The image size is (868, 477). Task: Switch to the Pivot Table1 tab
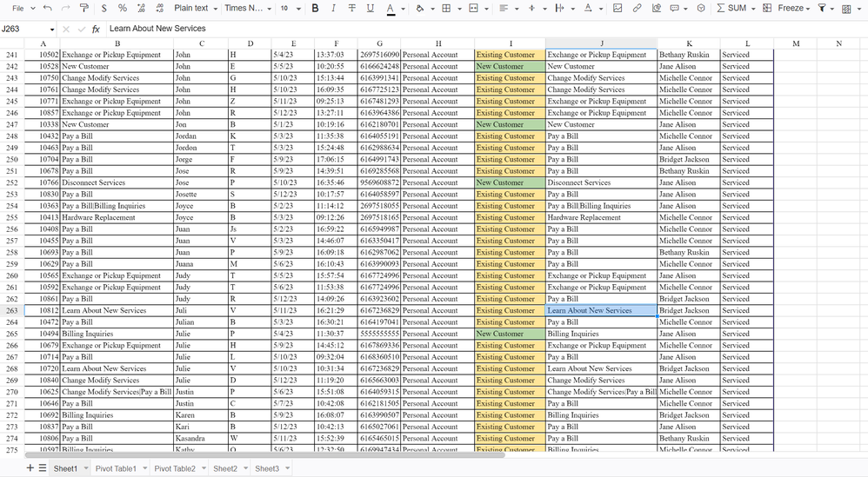click(116, 468)
